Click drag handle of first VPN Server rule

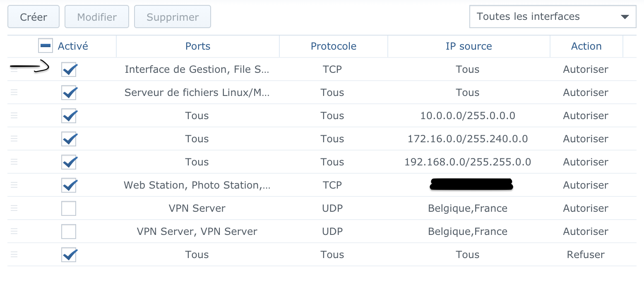pos(14,208)
